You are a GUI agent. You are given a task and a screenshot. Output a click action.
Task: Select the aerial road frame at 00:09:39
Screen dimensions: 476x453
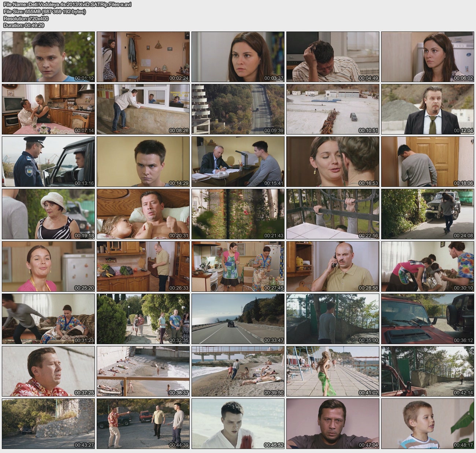point(238,109)
